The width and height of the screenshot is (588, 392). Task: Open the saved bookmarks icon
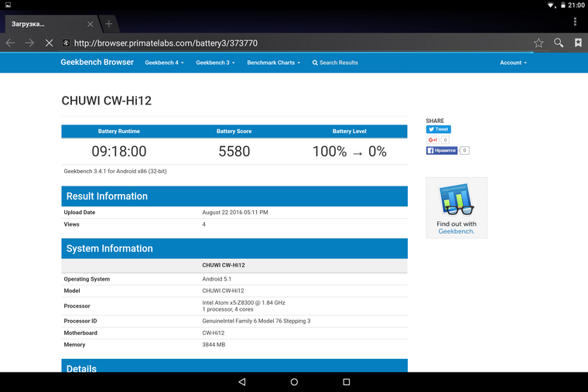tap(578, 43)
